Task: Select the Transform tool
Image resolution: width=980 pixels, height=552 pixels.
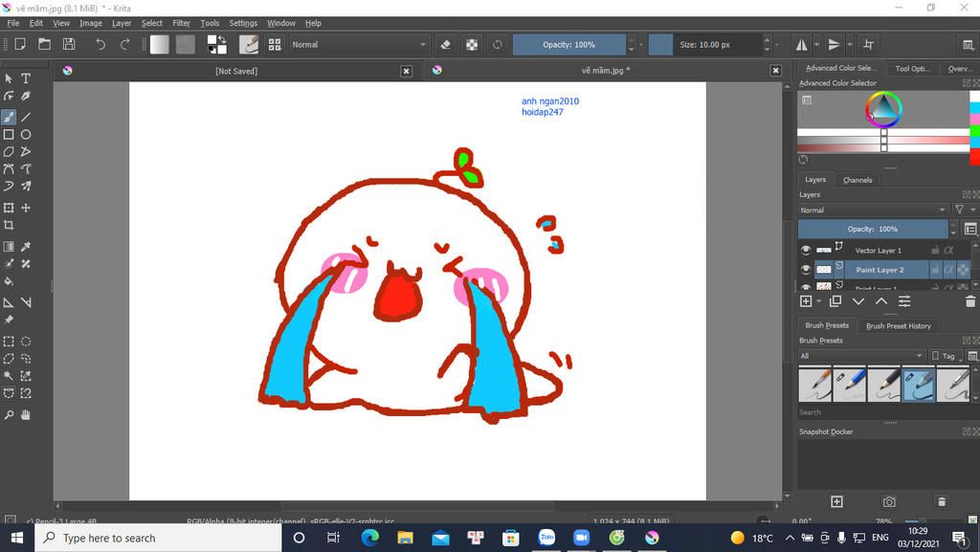Action: (9, 208)
